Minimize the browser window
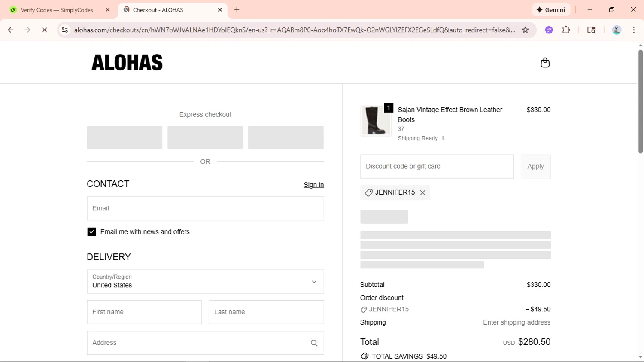644x362 pixels. [x=590, y=10]
